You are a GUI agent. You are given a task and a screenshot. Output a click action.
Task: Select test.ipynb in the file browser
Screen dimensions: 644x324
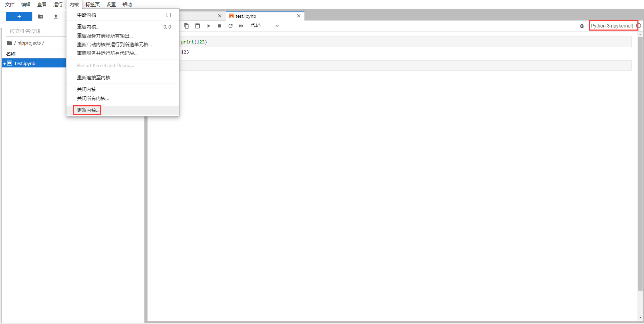(34, 63)
